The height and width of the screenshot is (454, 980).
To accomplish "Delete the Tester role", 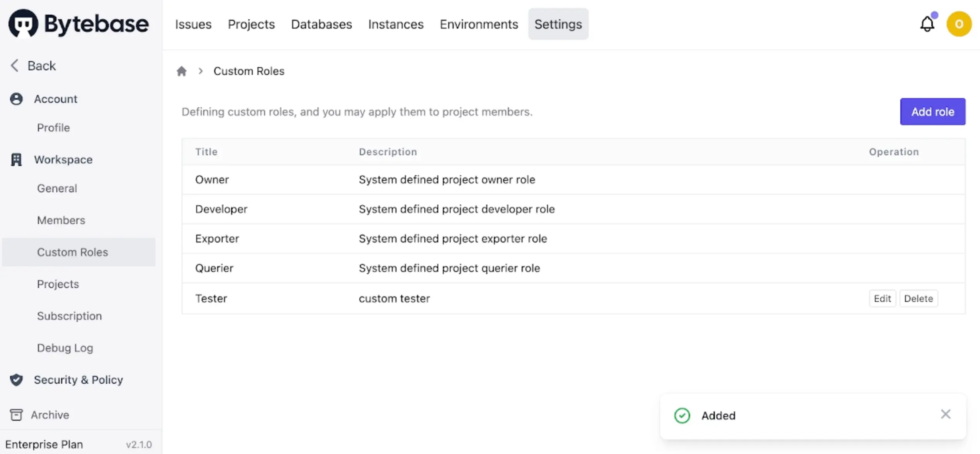I will pos(918,298).
